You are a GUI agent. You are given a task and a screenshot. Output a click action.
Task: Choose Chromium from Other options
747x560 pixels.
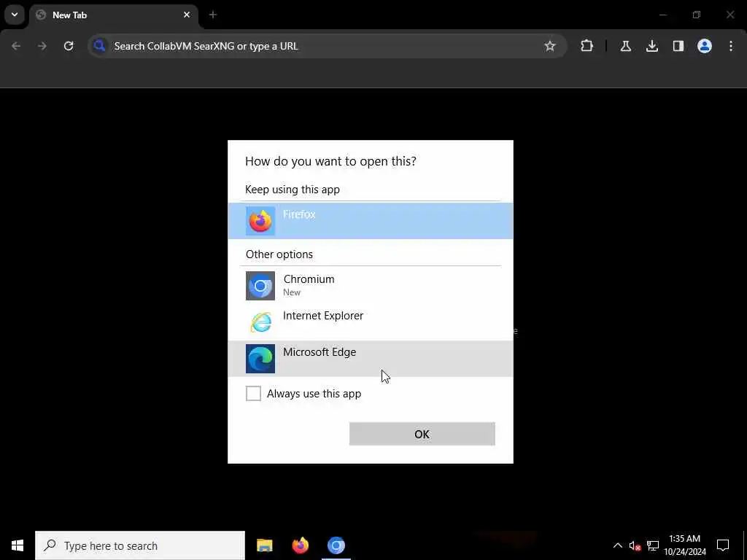pyautogui.click(x=370, y=286)
